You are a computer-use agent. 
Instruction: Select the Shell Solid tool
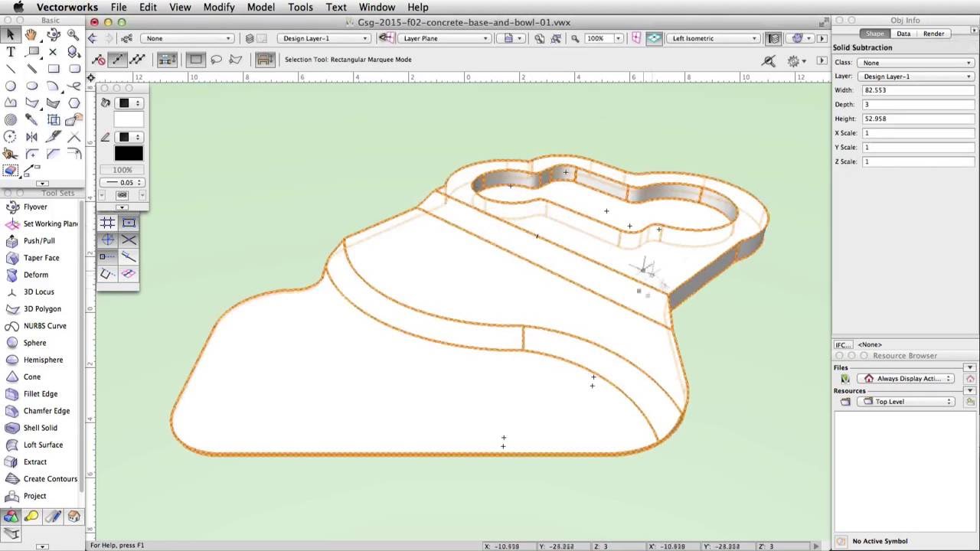tap(41, 428)
